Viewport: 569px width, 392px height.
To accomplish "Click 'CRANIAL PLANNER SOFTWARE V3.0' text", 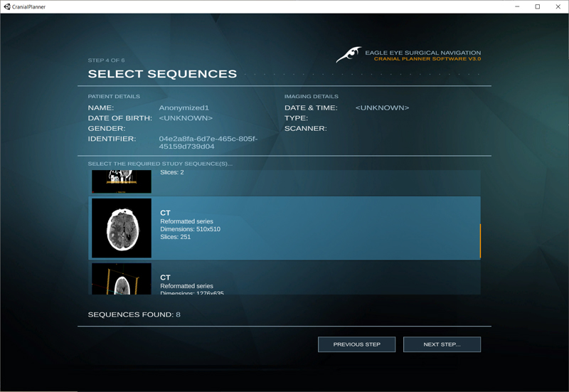I will (427, 59).
